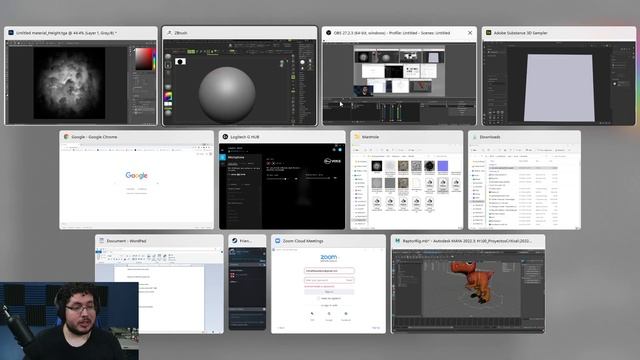Click the red color picker field in Photoshop preview
This screenshot has width=640, height=360.
coord(144,59)
